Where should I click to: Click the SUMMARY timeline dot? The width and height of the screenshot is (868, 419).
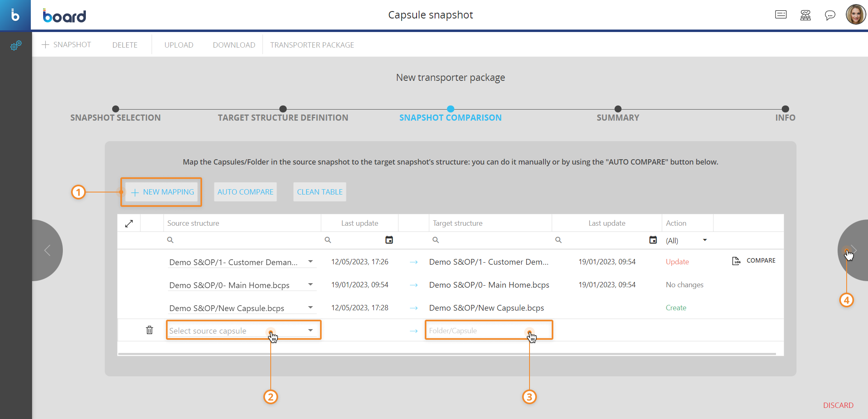point(618,109)
